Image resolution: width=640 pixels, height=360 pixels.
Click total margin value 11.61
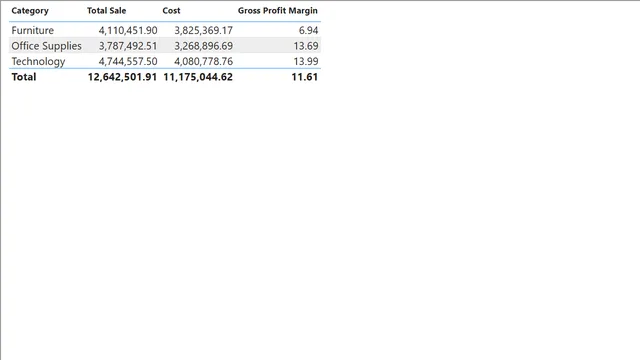pos(304,77)
